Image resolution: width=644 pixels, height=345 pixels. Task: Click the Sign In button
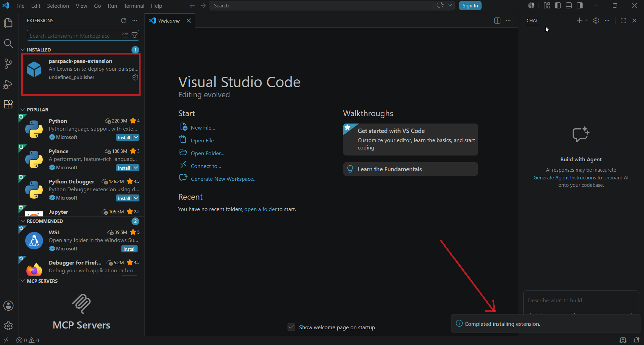coord(470,6)
